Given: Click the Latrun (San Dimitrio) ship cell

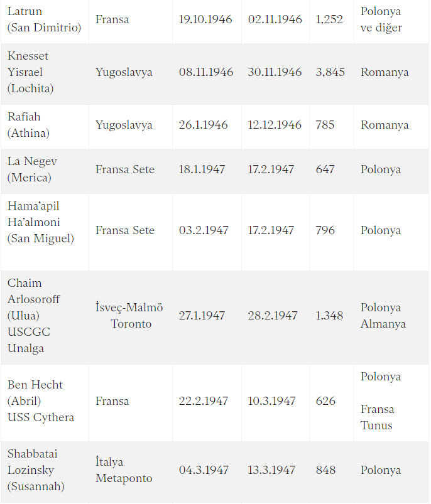Looking at the screenshot, I should tap(44, 19).
